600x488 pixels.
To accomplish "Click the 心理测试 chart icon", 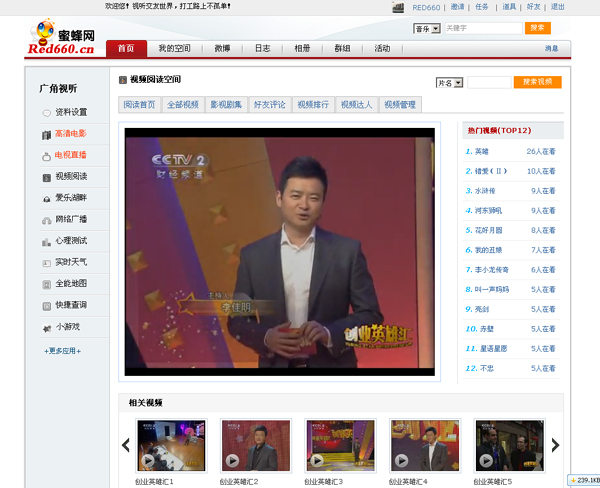I will coord(46,242).
